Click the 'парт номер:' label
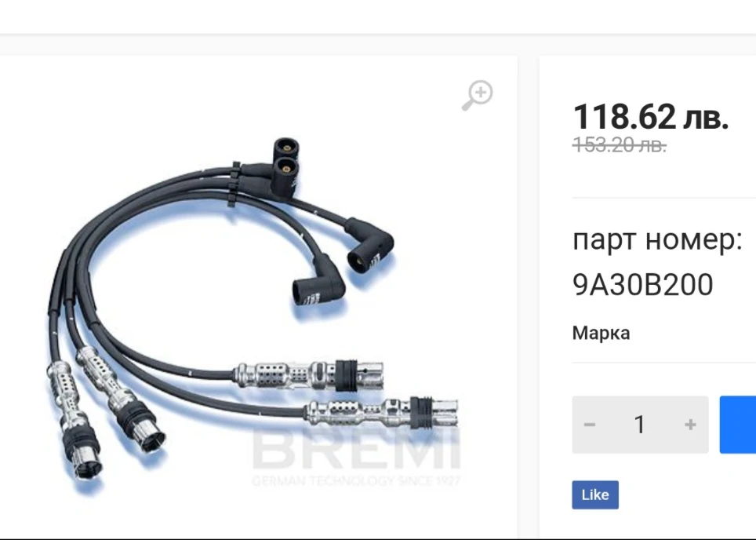The width and height of the screenshot is (756, 540). click(657, 240)
